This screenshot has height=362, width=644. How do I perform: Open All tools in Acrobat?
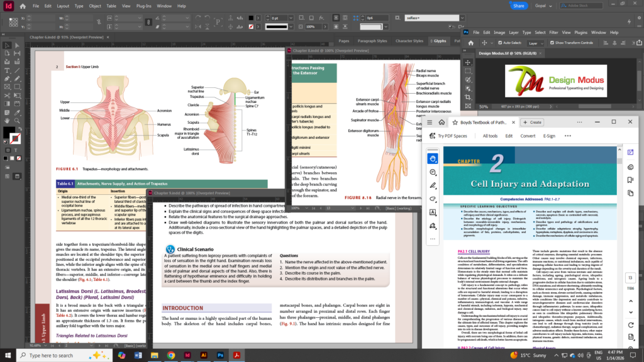[x=490, y=136]
